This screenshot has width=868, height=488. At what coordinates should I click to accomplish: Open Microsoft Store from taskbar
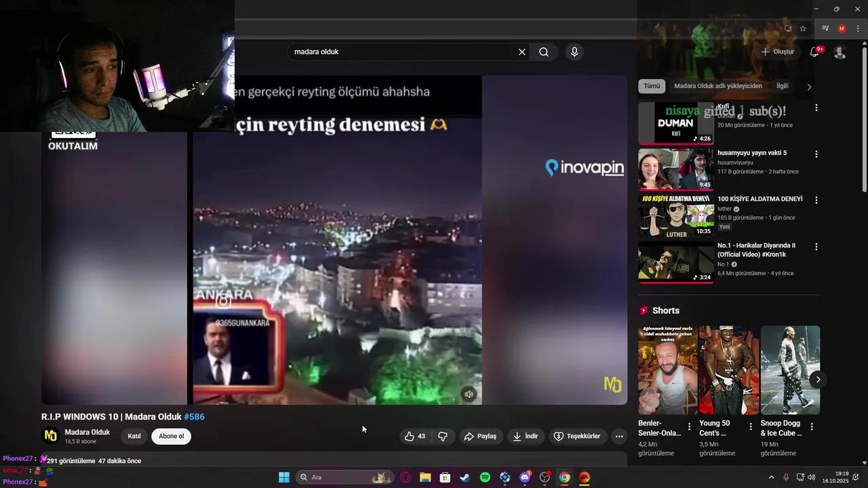tap(445, 477)
